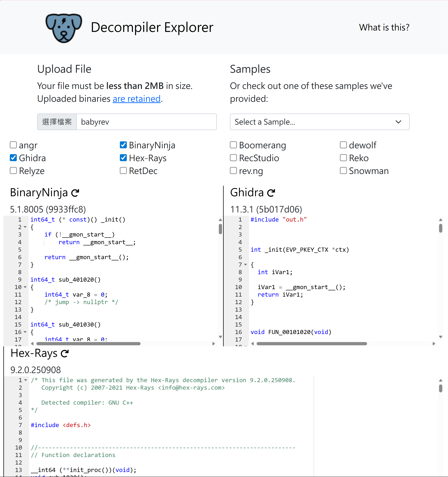Open the Select a Sample dropdown

point(319,122)
